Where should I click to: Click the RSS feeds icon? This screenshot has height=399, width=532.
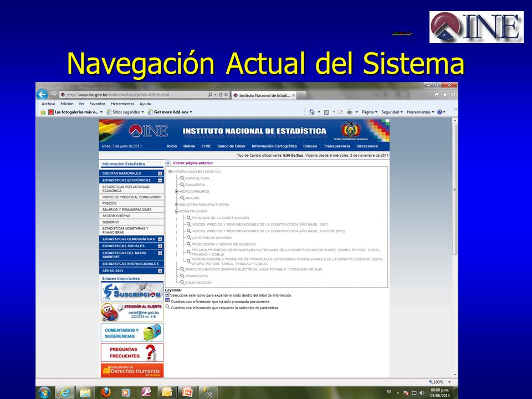(x=326, y=112)
